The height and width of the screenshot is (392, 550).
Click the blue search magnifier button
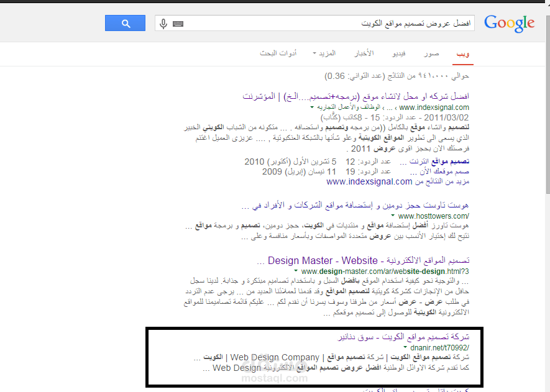coord(125,23)
